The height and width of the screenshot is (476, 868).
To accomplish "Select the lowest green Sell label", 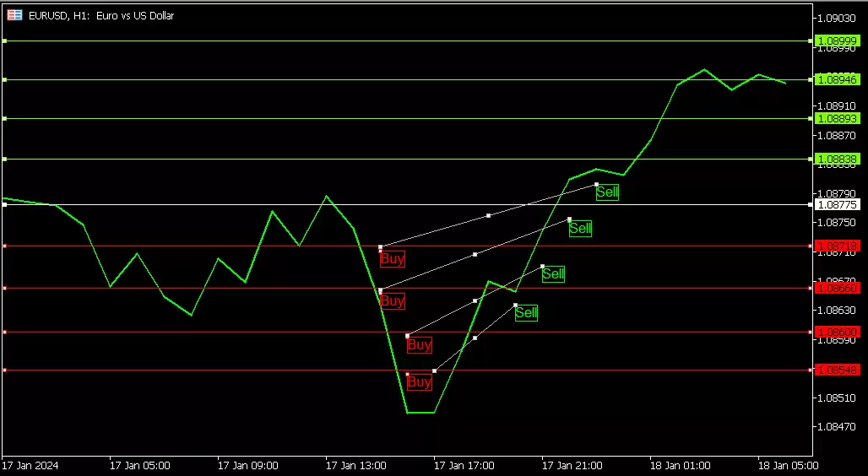I will point(526,313).
